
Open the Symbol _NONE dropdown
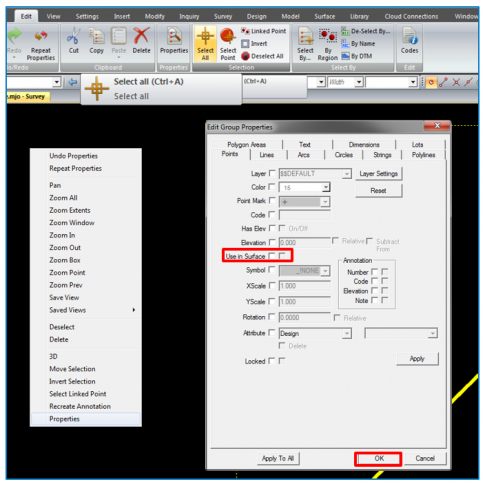click(x=326, y=271)
